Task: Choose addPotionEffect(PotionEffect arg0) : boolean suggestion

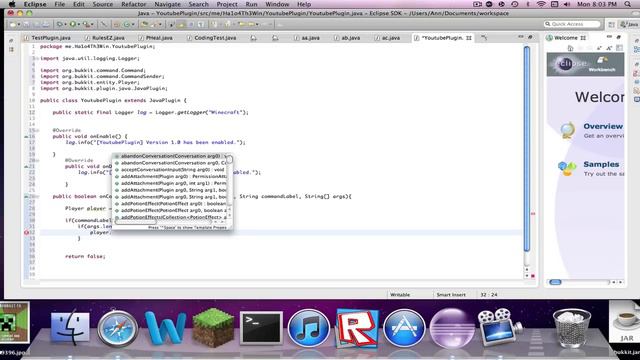Action: [x=170, y=203]
